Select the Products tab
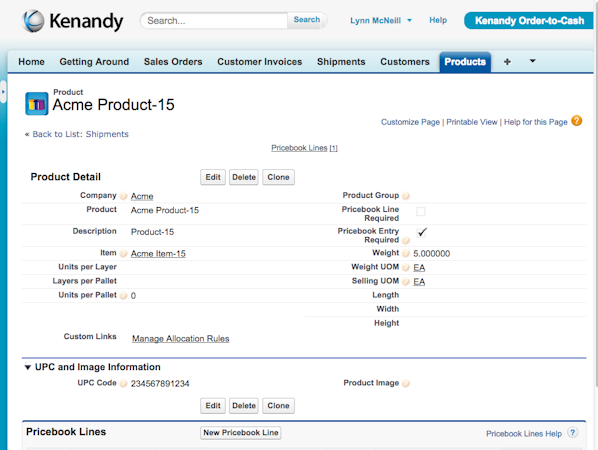This screenshot has height=450, width=598. coord(465,62)
